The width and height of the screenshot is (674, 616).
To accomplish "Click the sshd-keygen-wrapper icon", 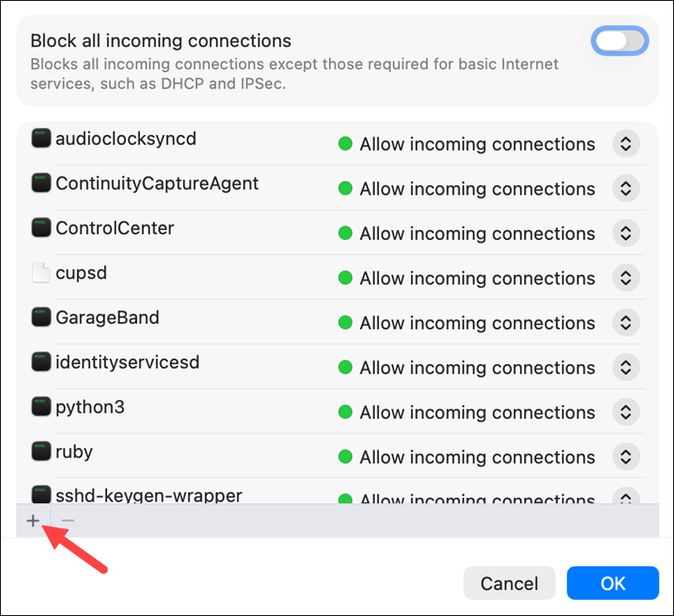I will click(x=40, y=495).
